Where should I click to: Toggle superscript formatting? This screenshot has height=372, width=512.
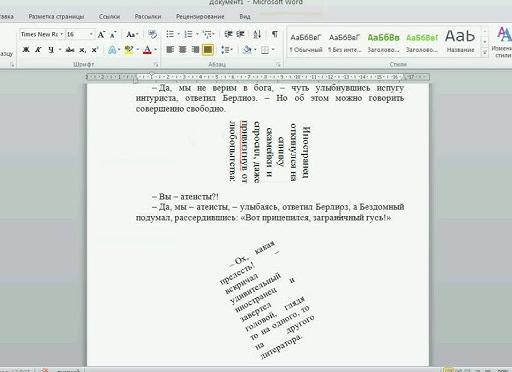point(95,50)
